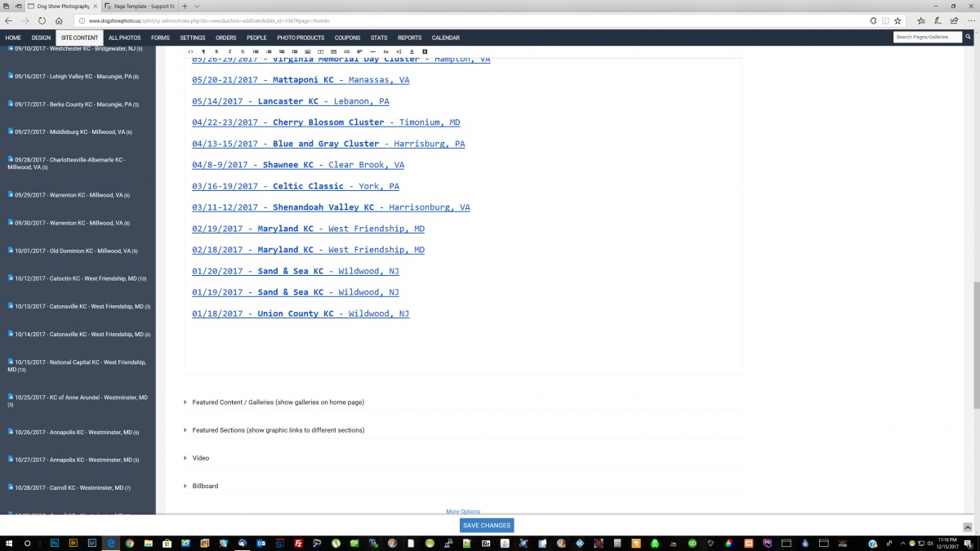
Task: Open the DESIGN menu
Action: pyautogui.click(x=41, y=38)
